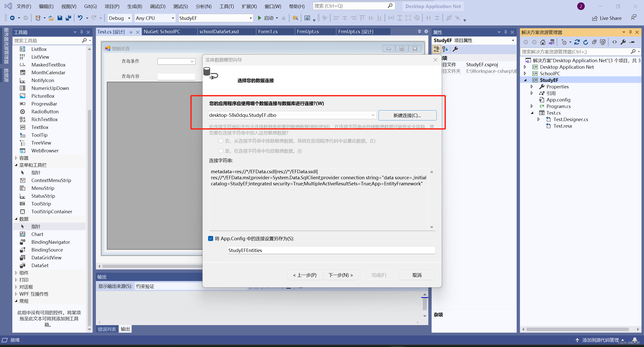
Task: Click the 新建连接(C)... button
Action: (x=407, y=115)
